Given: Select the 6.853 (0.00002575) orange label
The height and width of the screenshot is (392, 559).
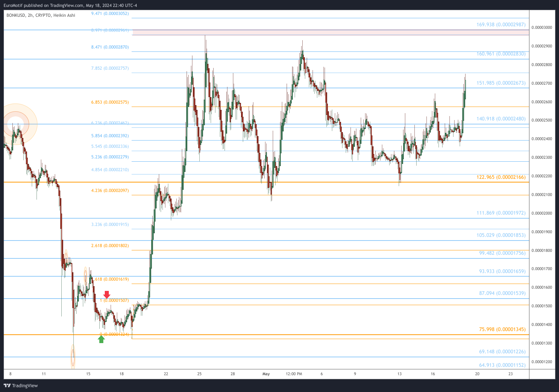Looking at the screenshot, I should coord(110,102).
